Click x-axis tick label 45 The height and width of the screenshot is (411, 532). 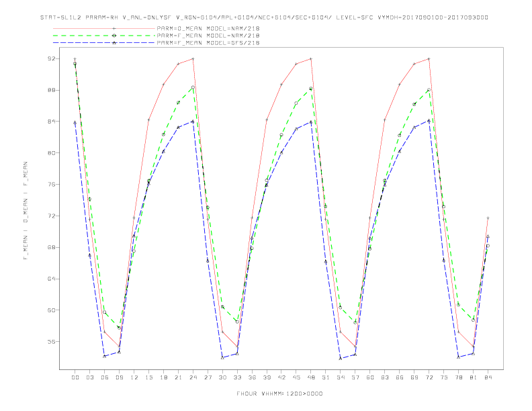coord(296,377)
